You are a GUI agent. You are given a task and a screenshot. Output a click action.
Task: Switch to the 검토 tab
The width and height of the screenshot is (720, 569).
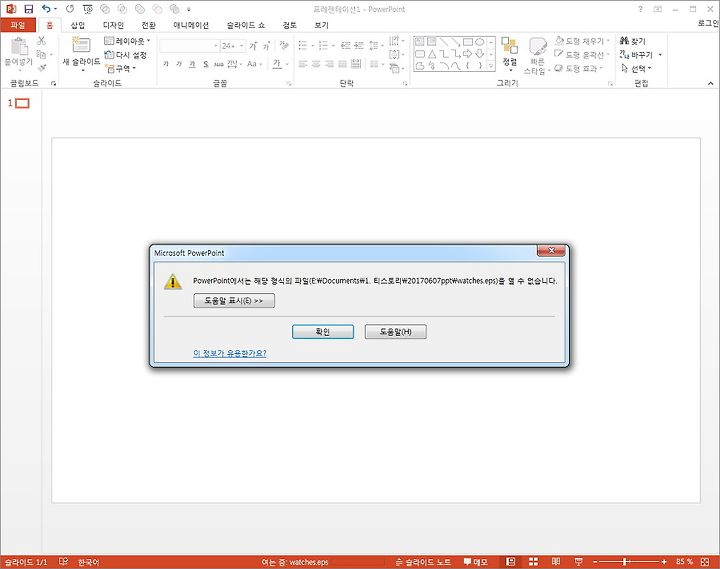click(x=289, y=25)
